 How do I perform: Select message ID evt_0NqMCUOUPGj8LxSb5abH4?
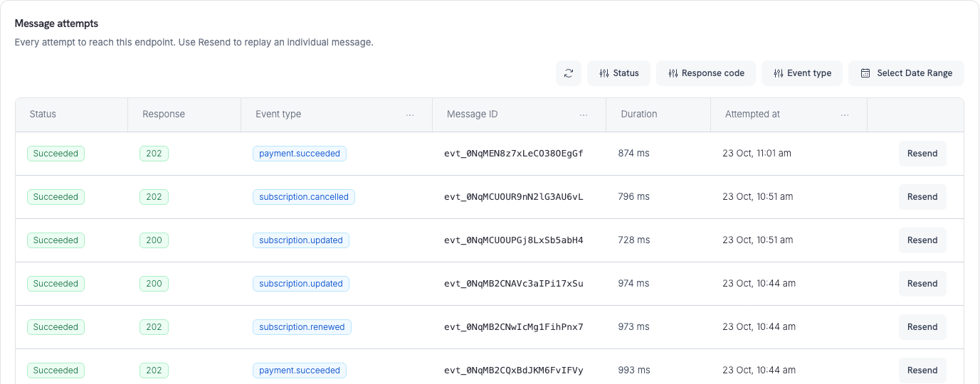[514, 240]
